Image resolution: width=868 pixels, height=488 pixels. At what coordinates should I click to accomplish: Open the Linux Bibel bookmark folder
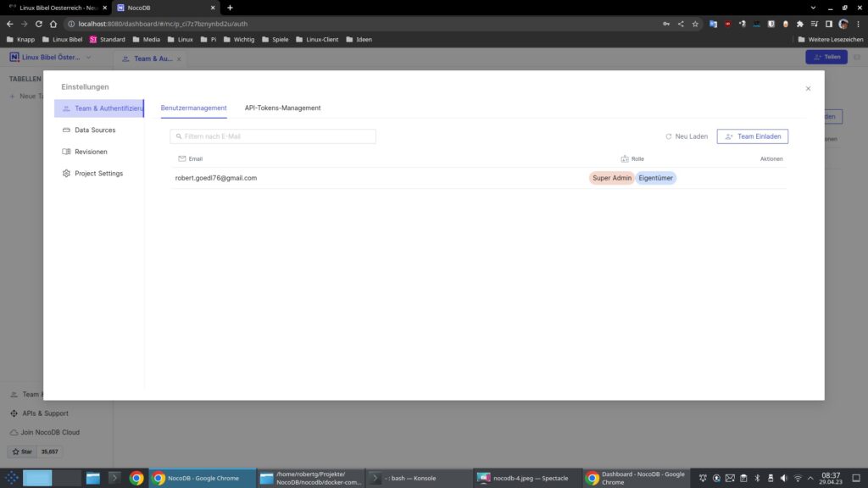coord(62,39)
